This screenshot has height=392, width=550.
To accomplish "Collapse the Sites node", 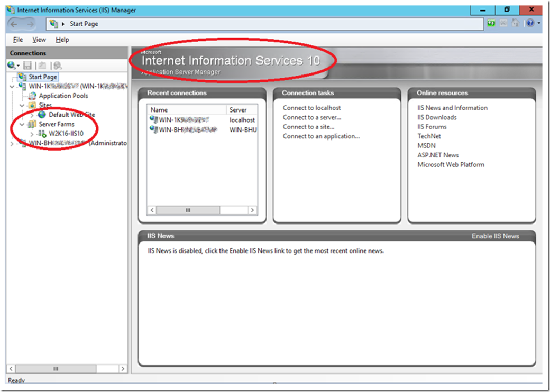I will click(22, 106).
